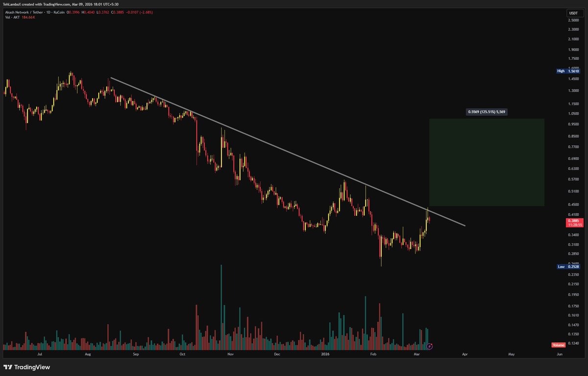Click the 1.3000 price axis label
This screenshot has width=588, height=376.
(x=572, y=91)
